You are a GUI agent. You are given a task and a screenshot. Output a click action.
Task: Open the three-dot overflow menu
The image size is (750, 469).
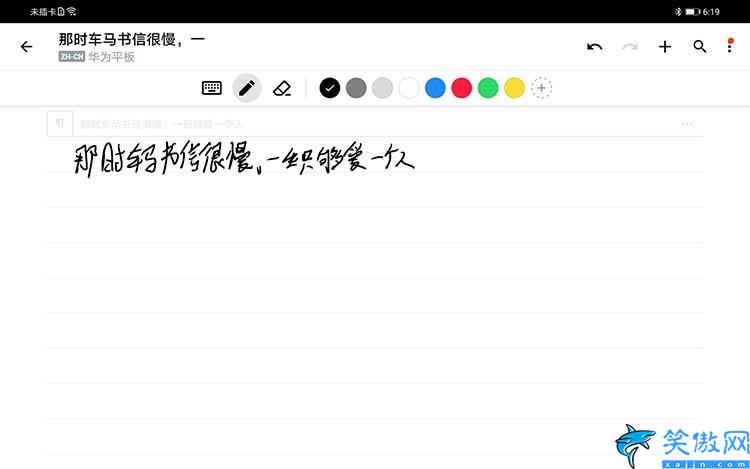pyautogui.click(x=730, y=45)
